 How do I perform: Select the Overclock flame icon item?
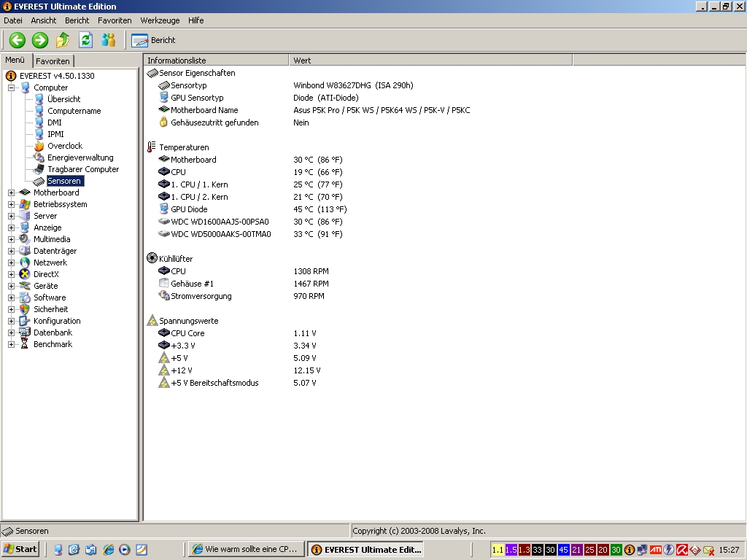tap(39, 146)
